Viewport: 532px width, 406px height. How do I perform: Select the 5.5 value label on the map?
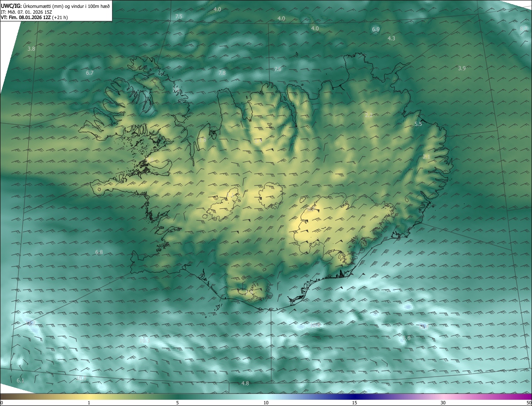tap(418, 124)
